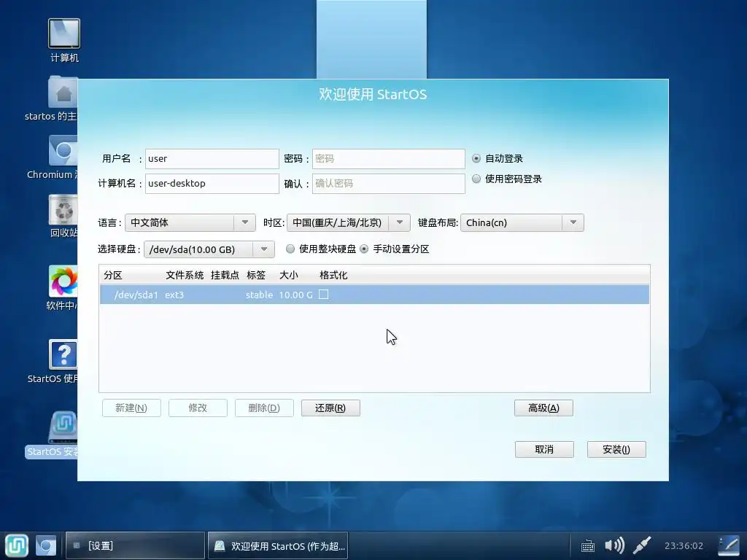
Task: Click the 新建(N) button
Action: point(131,408)
